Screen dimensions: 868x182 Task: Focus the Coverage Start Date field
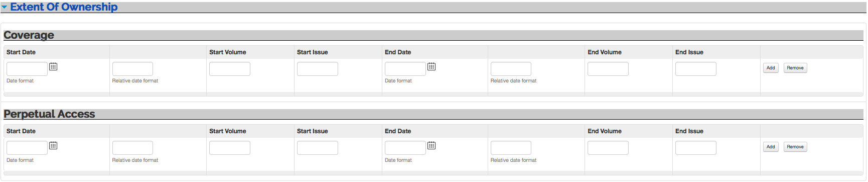coord(27,69)
